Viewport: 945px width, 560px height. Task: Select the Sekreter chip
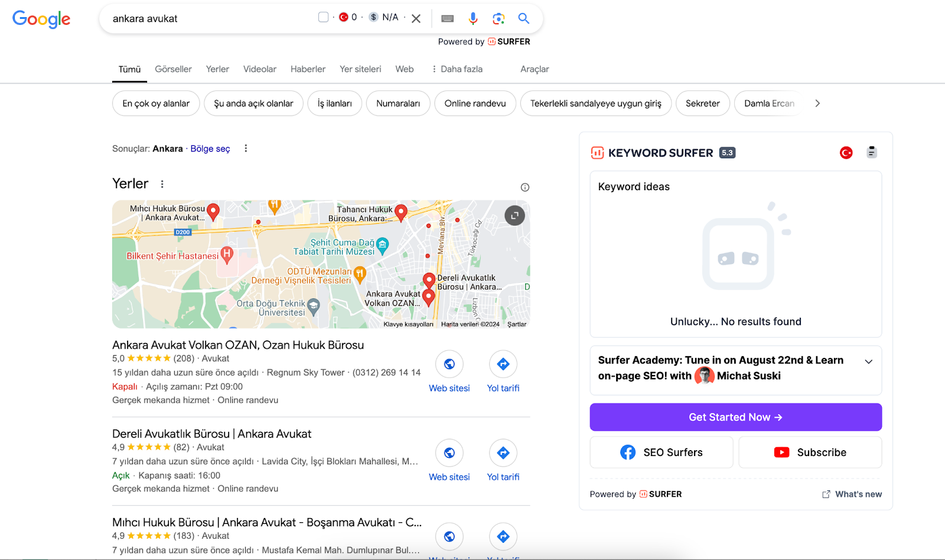click(x=703, y=103)
